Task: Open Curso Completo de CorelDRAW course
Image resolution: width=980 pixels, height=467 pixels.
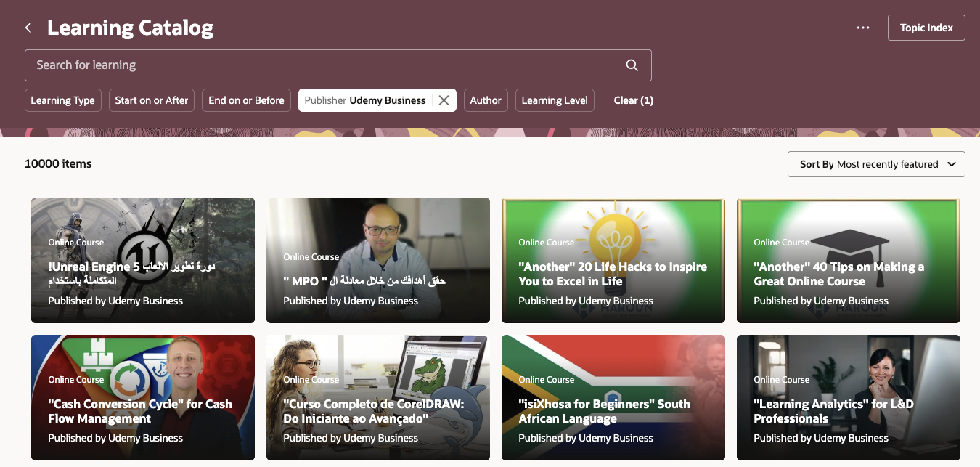Action: [378, 397]
